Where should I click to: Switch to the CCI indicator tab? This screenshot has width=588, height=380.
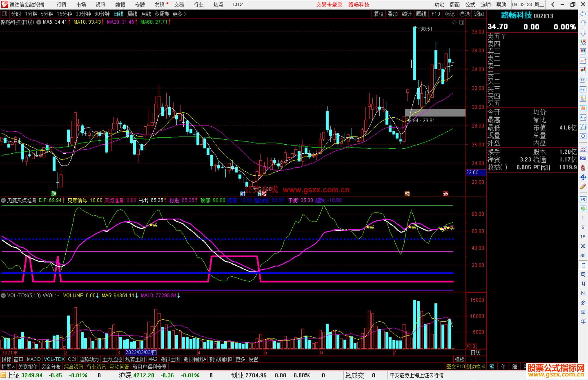[72, 359]
